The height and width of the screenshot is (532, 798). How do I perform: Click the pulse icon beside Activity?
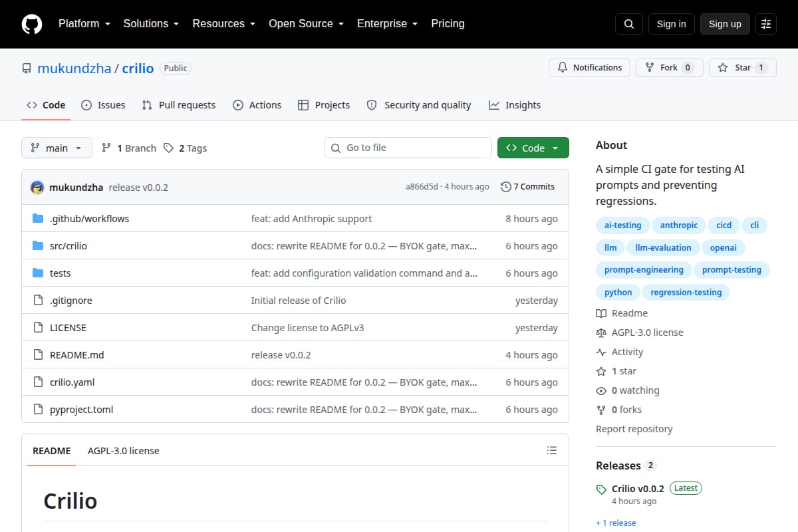coord(601,352)
